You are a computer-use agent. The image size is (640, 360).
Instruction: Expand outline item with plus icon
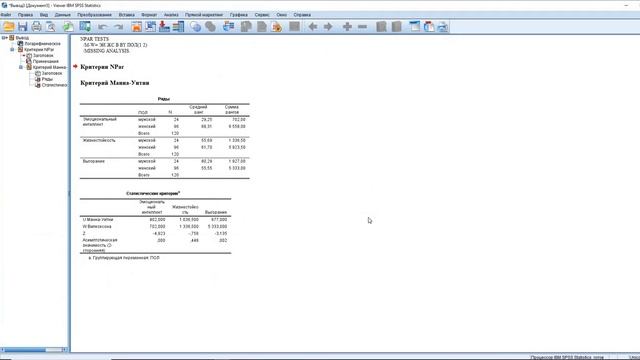click(347, 27)
